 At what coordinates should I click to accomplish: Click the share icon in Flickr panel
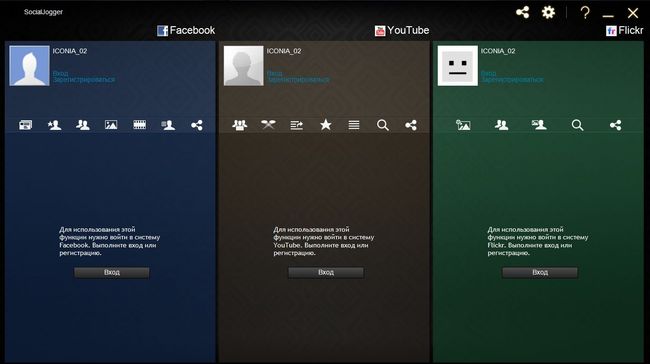point(615,125)
